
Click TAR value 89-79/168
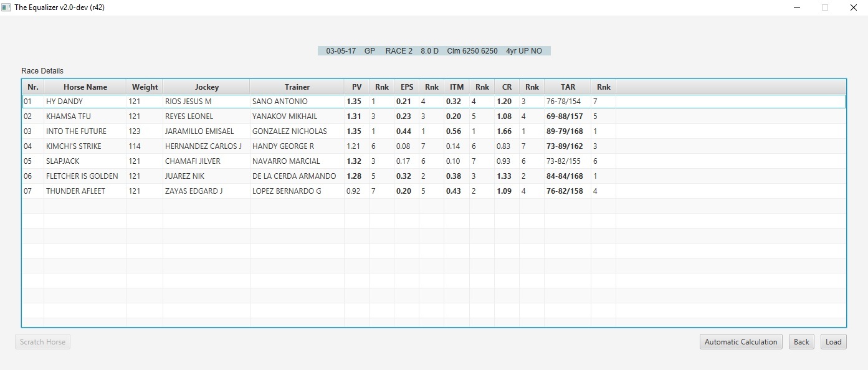(565, 131)
